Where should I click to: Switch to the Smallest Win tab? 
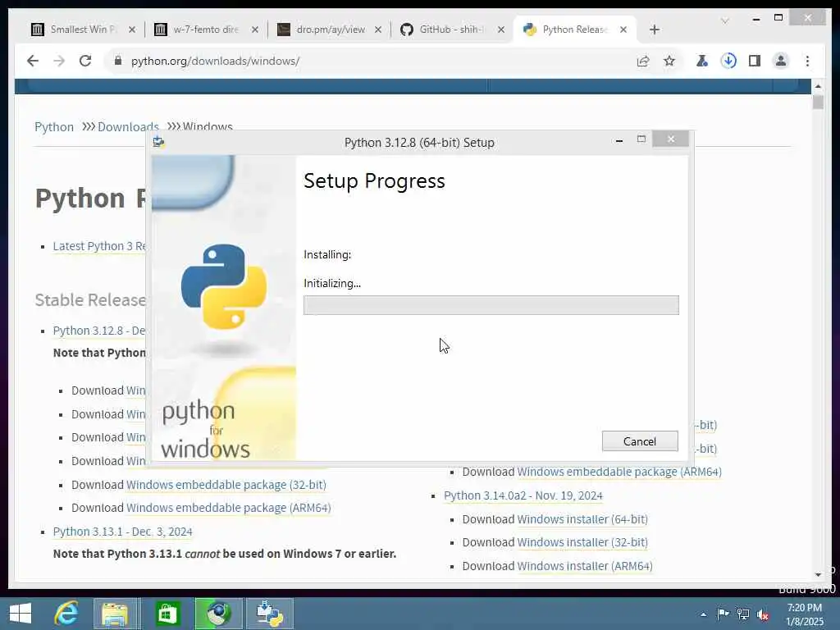tap(84, 30)
